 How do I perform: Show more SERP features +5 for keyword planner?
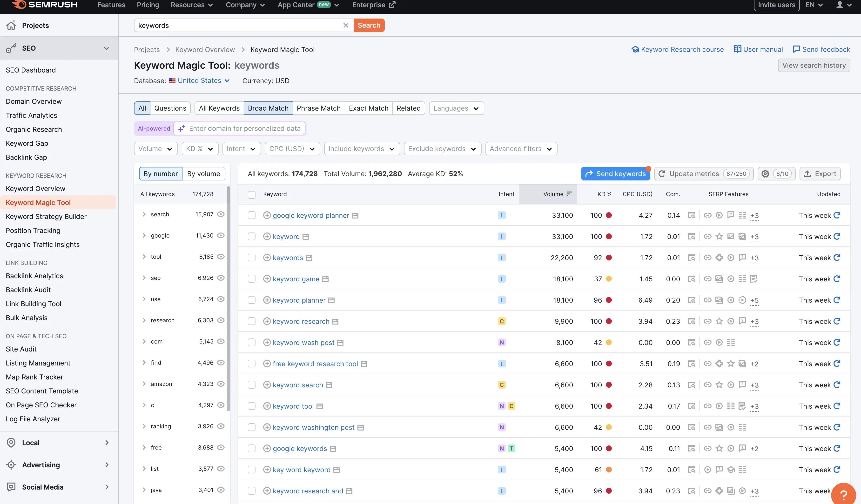tap(754, 300)
